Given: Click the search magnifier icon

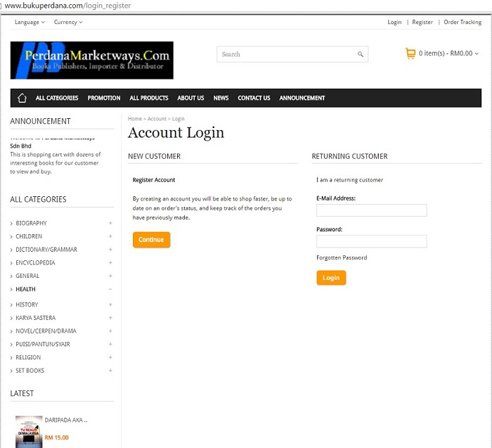Looking at the screenshot, I should pyautogui.click(x=361, y=54).
